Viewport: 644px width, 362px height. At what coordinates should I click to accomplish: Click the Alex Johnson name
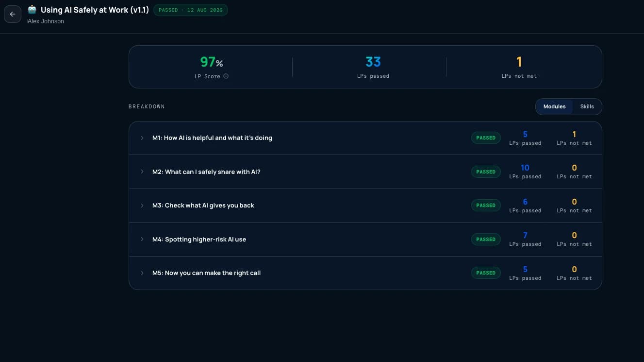(x=46, y=21)
